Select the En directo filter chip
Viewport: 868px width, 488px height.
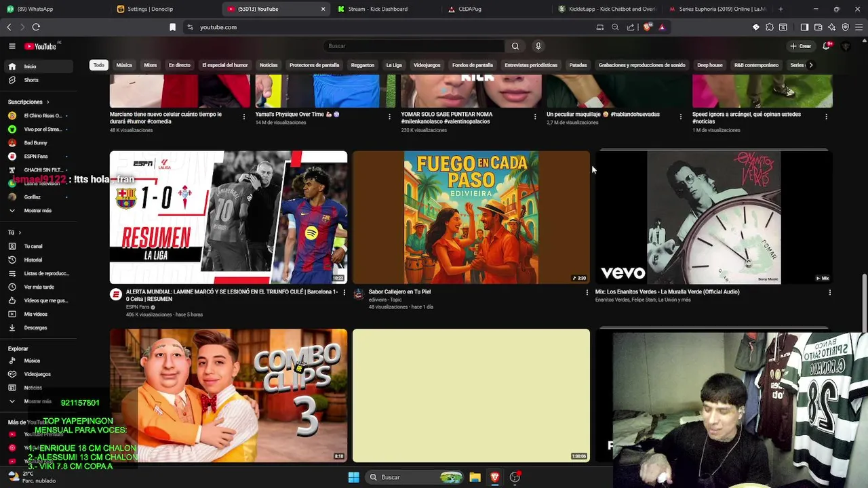(x=180, y=65)
